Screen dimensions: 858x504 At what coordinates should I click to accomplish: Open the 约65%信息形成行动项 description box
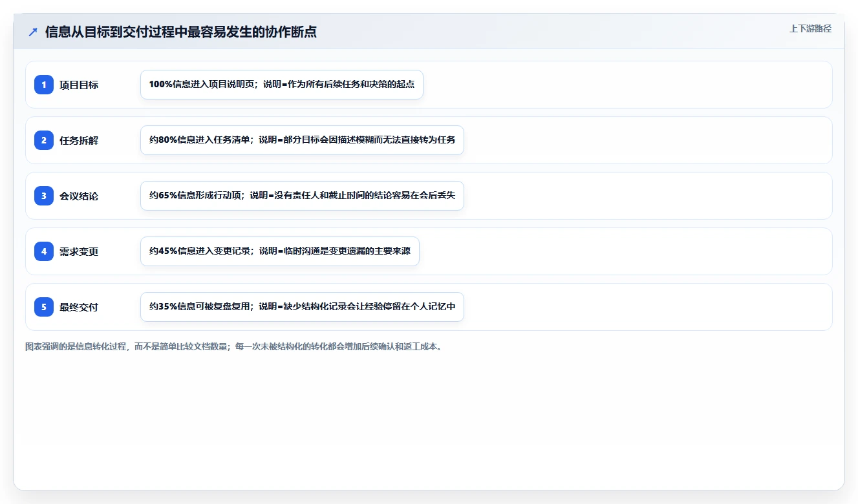[x=302, y=196]
